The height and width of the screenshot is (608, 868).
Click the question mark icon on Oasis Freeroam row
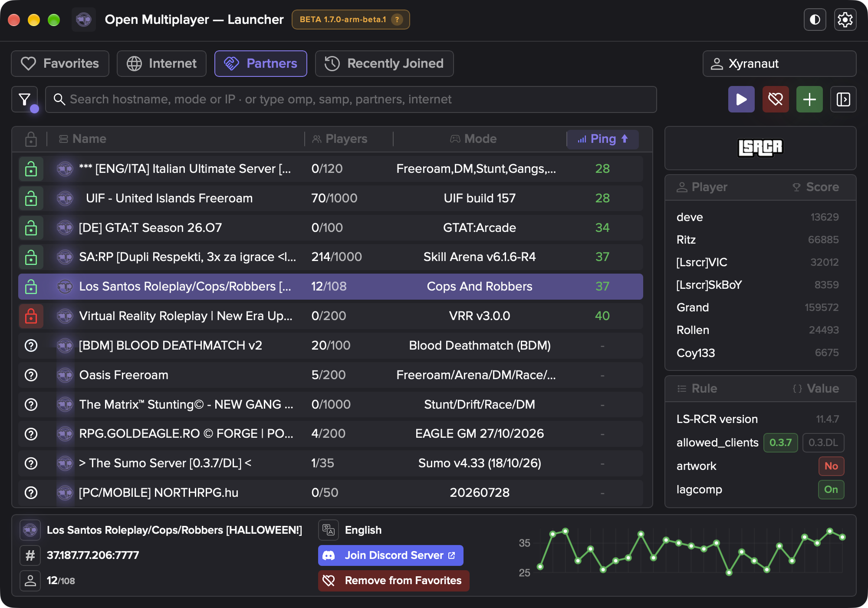click(31, 375)
